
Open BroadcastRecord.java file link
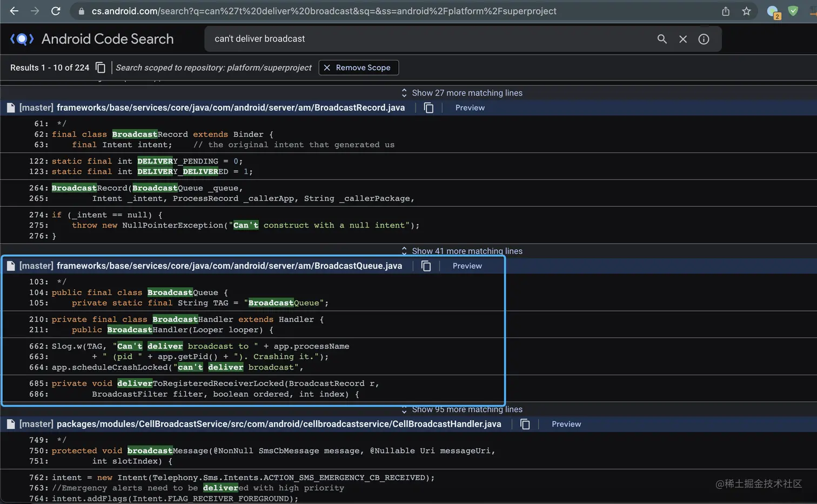coord(231,107)
